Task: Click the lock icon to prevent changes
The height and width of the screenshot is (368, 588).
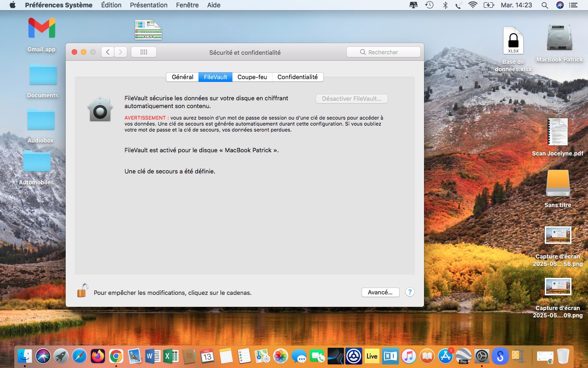Action: coord(82,291)
